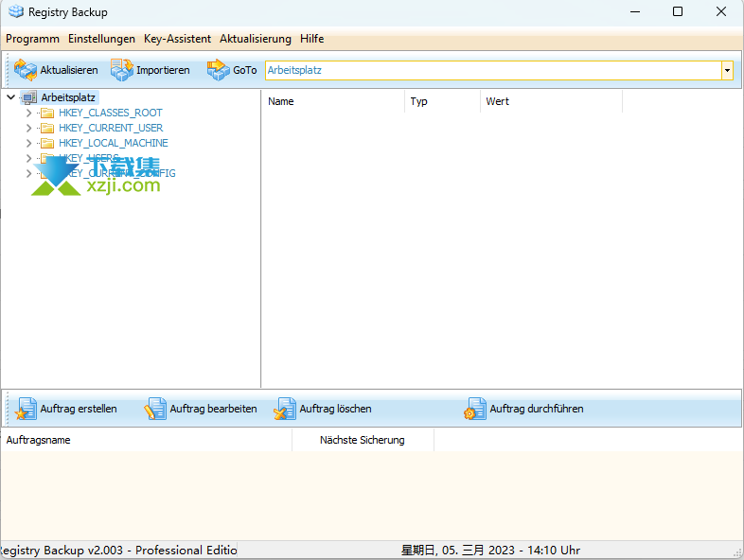Click the Auftrag bearbeiten pencil icon
Viewport: 744px width, 560px height.
(155, 409)
